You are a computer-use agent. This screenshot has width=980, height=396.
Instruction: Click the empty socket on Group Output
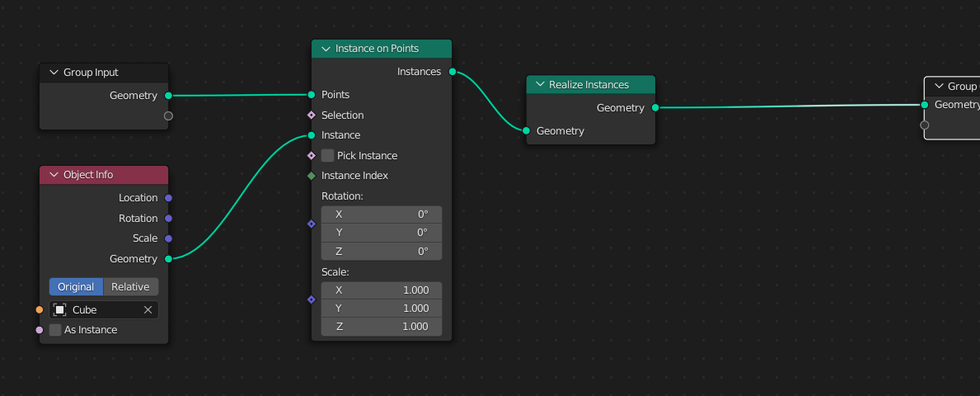[925, 125]
